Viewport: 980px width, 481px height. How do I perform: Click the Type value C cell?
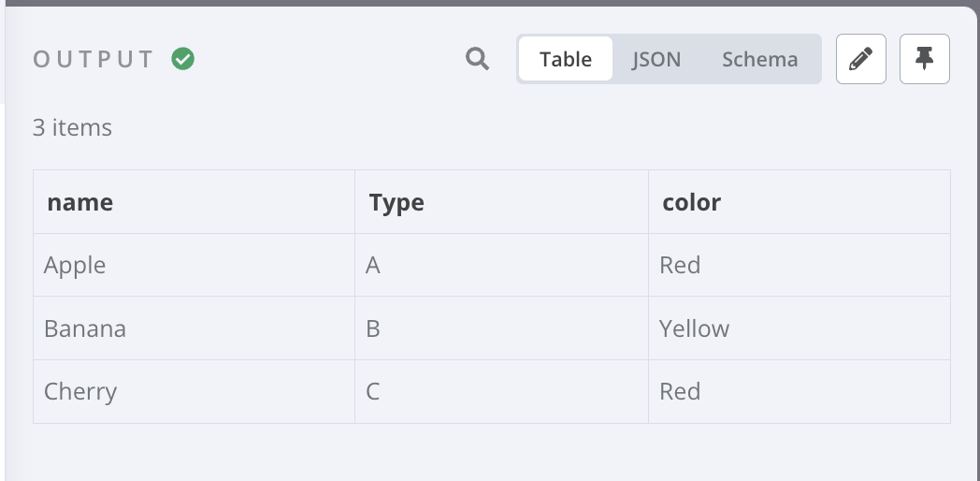point(501,391)
